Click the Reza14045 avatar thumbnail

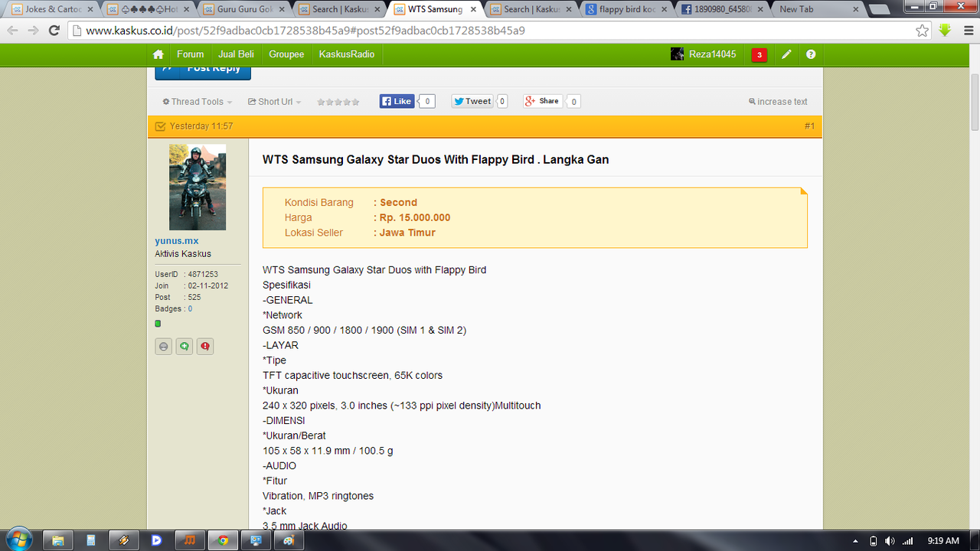pyautogui.click(x=678, y=54)
